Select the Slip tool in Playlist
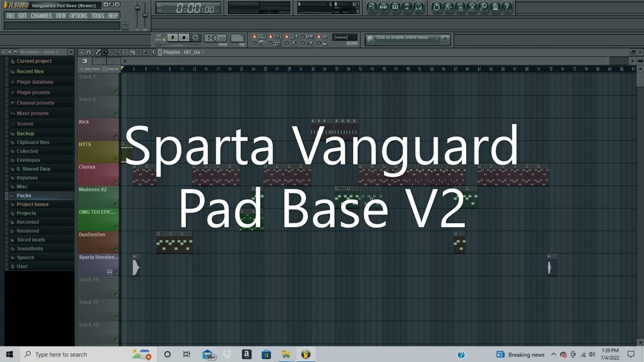This screenshot has width=644, height=362. 125,52
